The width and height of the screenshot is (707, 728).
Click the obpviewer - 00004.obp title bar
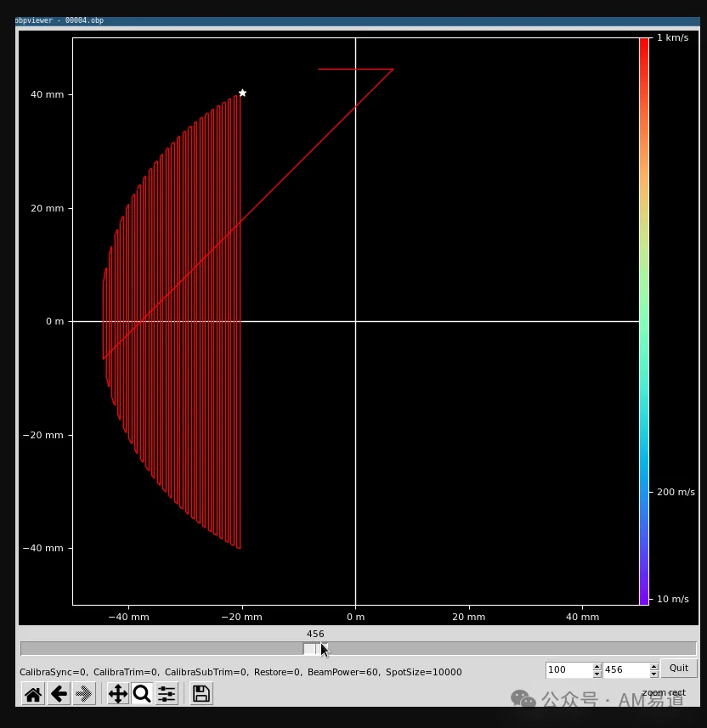click(x=357, y=20)
